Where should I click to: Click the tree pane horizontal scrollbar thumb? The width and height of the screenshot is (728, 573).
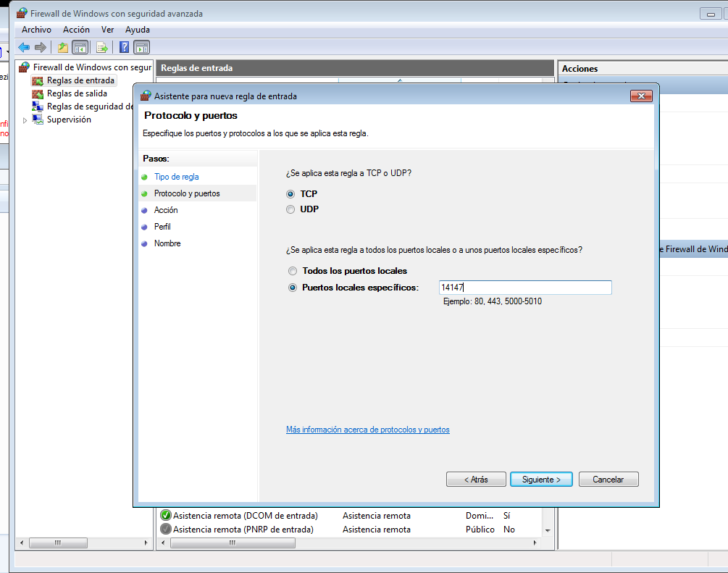[x=58, y=543]
